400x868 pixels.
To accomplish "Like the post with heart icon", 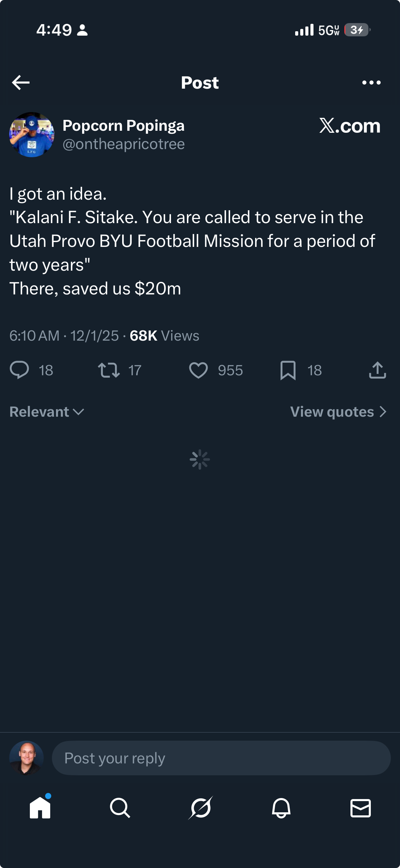I will [x=198, y=370].
